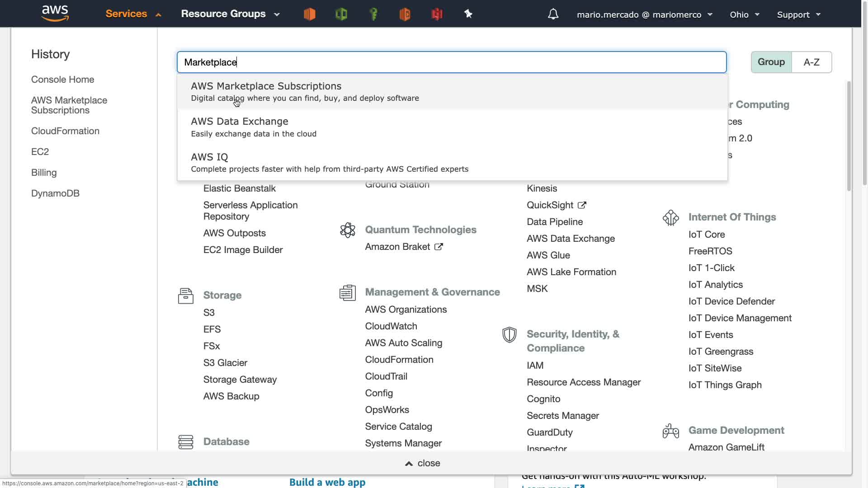Click the orange EC2 shortcut icon
The height and width of the screenshot is (488, 868).
[x=310, y=14]
